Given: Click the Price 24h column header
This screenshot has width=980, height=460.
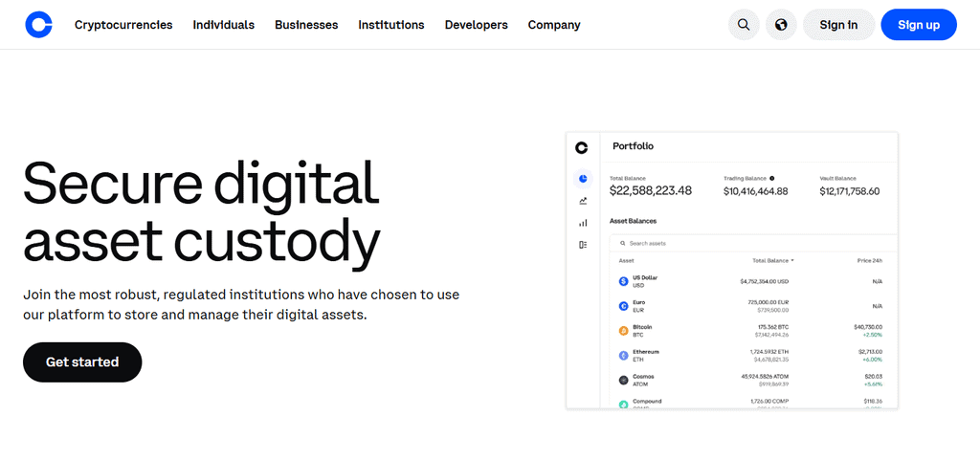Looking at the screenshot, I should (x=869, y=260).
